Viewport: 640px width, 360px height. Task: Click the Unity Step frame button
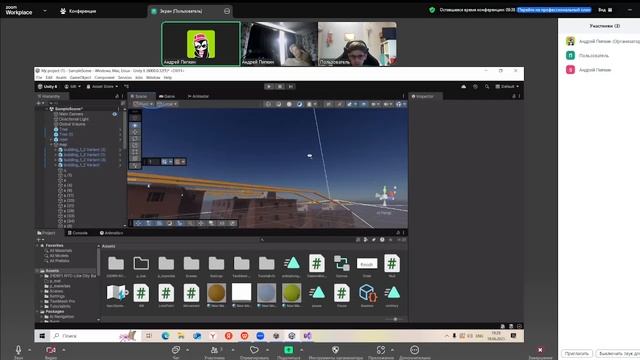(x=291, y=87)
